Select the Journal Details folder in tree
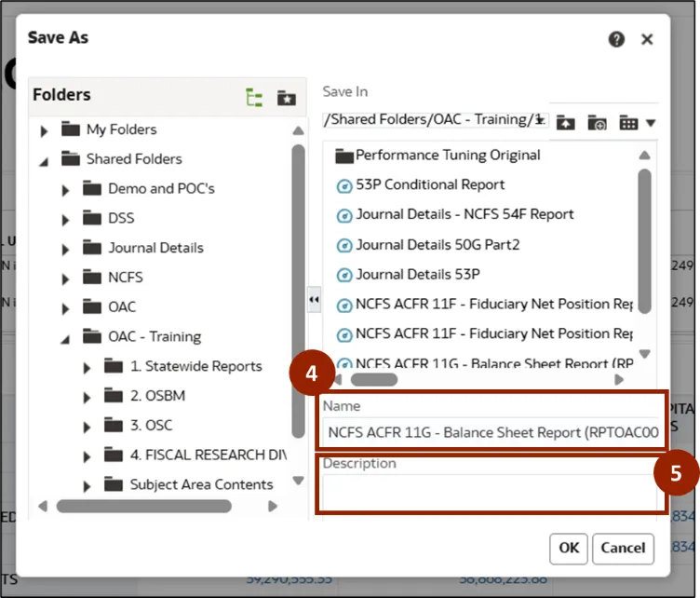The width and height of the screenshot is (700, 598). pyautogui.click(x=155, y=248)
